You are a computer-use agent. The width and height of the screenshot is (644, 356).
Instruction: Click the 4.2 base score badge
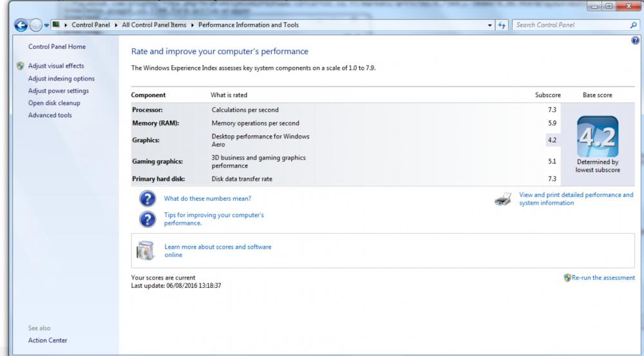(598, 136)
